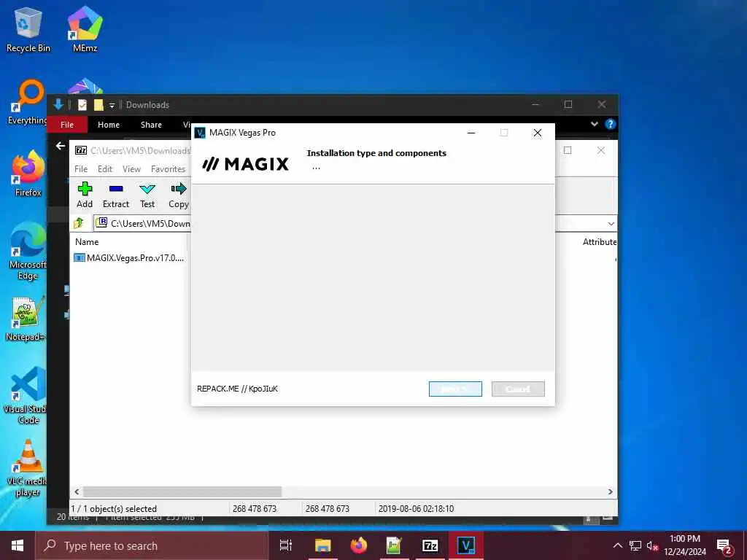Image resolution: width=747 pixels, height=560 pixels.
Task: Sort by the Attributes column header
Action: pos(599,242)
